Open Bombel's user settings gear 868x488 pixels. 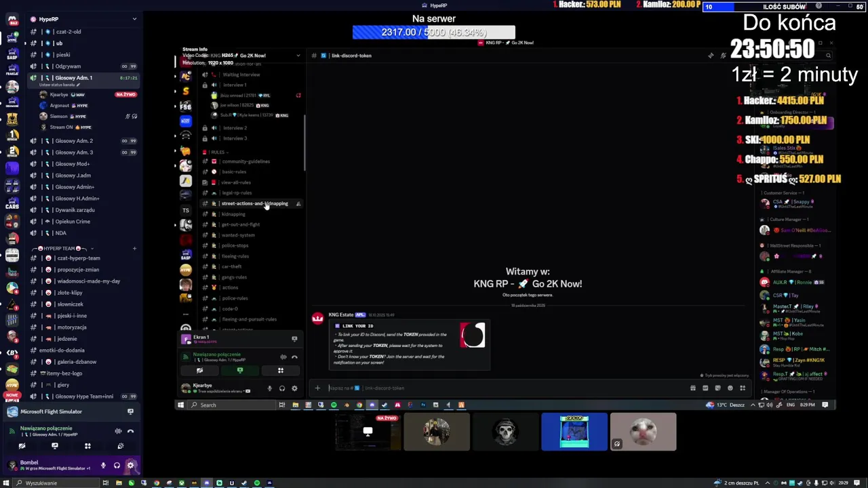(131, 466)
